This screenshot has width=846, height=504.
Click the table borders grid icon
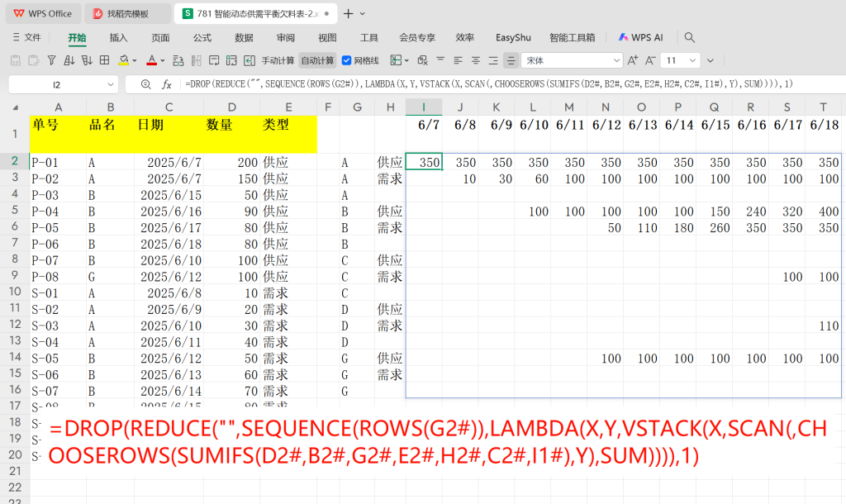[105, 60]
